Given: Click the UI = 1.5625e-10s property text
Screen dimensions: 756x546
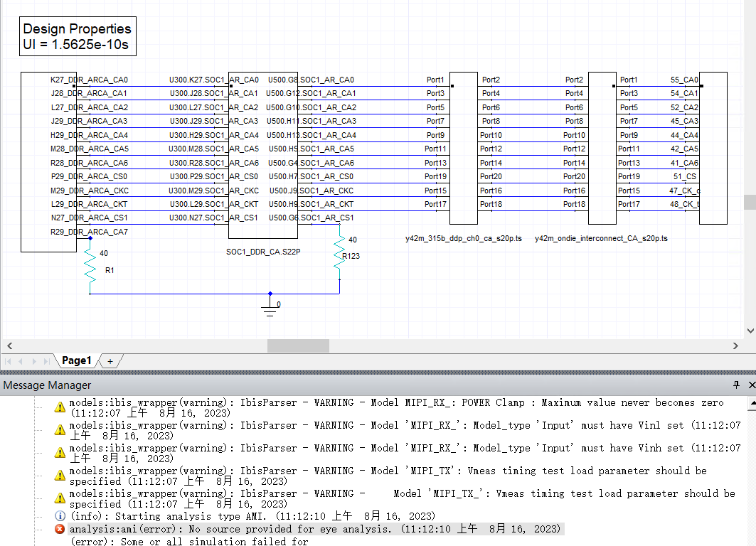Looking at the screenshot, I should coord(75,44).
